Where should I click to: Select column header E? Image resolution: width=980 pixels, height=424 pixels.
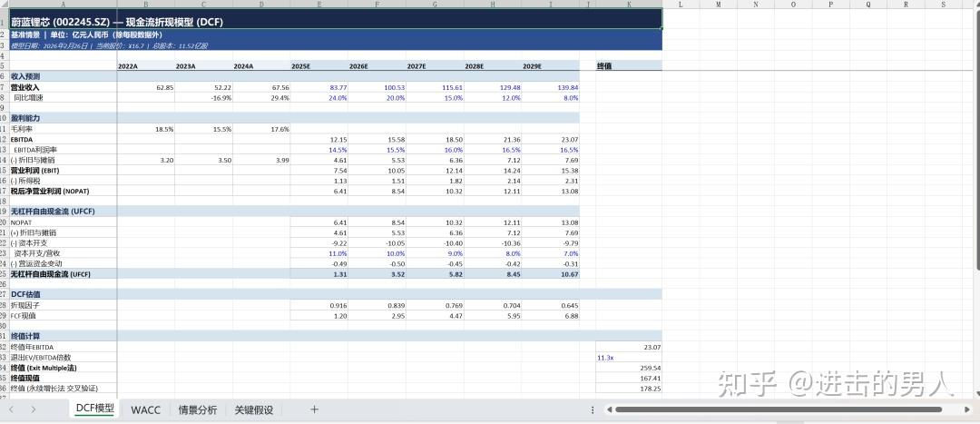pos(319,5)
